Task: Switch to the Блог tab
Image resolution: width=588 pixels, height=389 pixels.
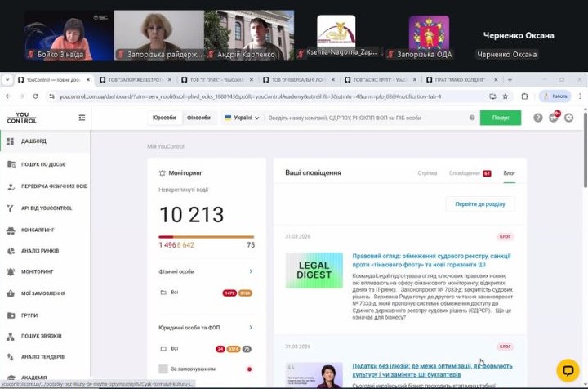Action: click(x=510, y=173)
